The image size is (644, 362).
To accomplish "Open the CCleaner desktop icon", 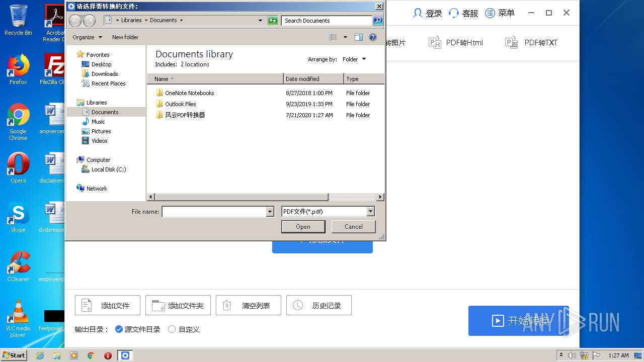I will pyautogui.click(x=18, y=266).
